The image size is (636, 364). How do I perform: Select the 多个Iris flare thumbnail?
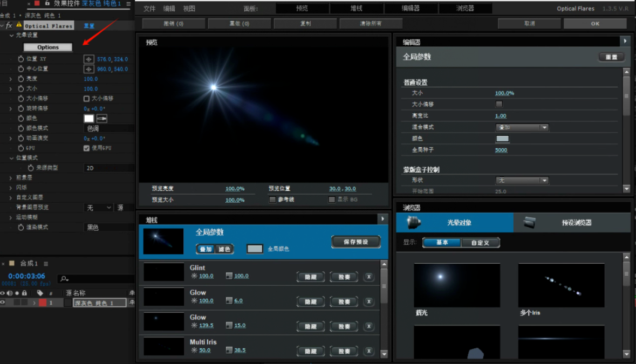click(x=561, y=285)
